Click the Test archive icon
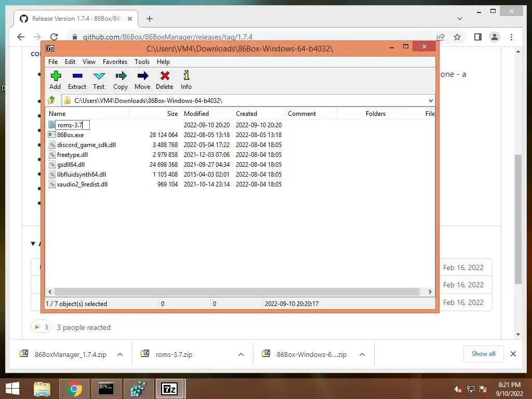The height and width of the screenshot is (399, 532). (x=99, y=76)
